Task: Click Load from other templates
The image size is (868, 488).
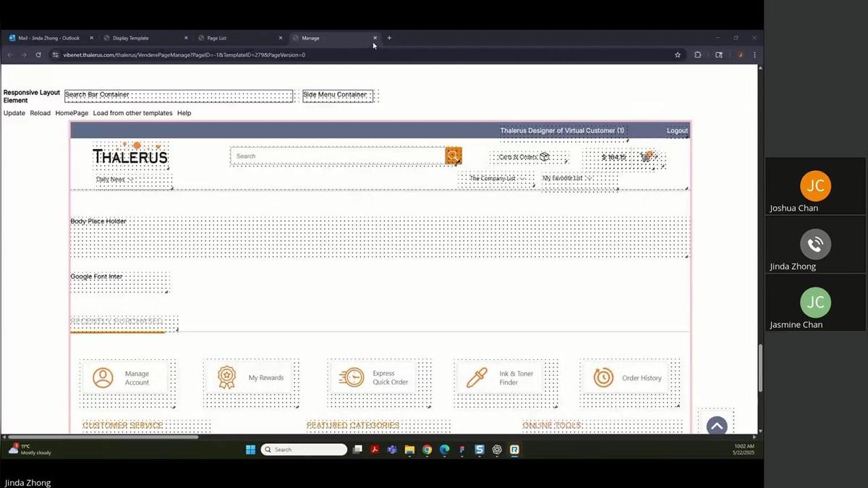Action: [133, 113]
